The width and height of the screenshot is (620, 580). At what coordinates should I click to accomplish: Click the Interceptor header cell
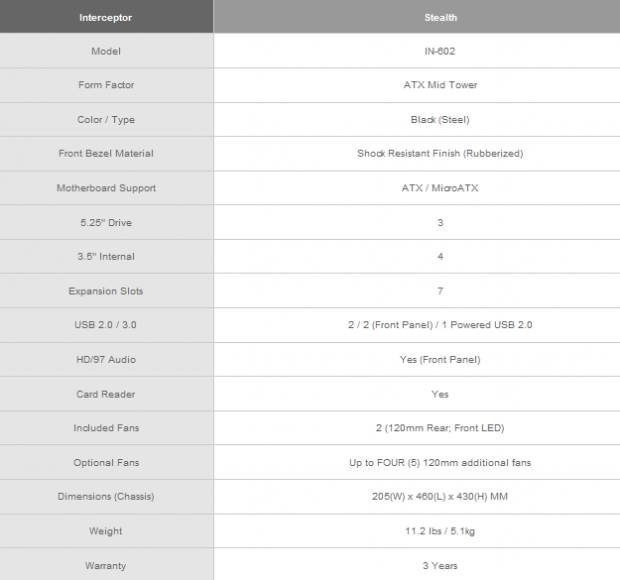[106, 17]
